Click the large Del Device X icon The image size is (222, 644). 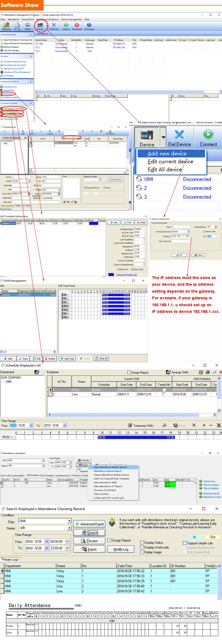(x=180, y=134)
